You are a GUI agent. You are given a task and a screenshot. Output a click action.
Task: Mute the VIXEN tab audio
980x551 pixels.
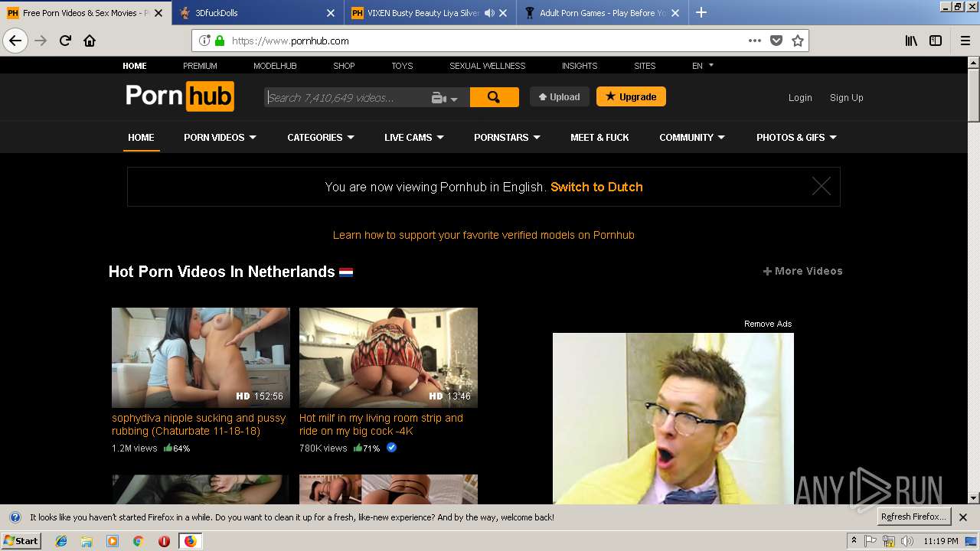489,13
